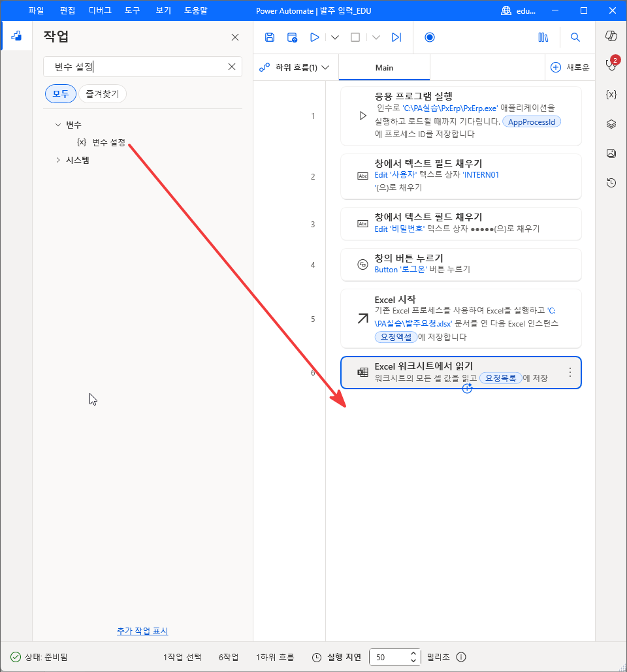Click the AppProcessId variable pill

532,121
